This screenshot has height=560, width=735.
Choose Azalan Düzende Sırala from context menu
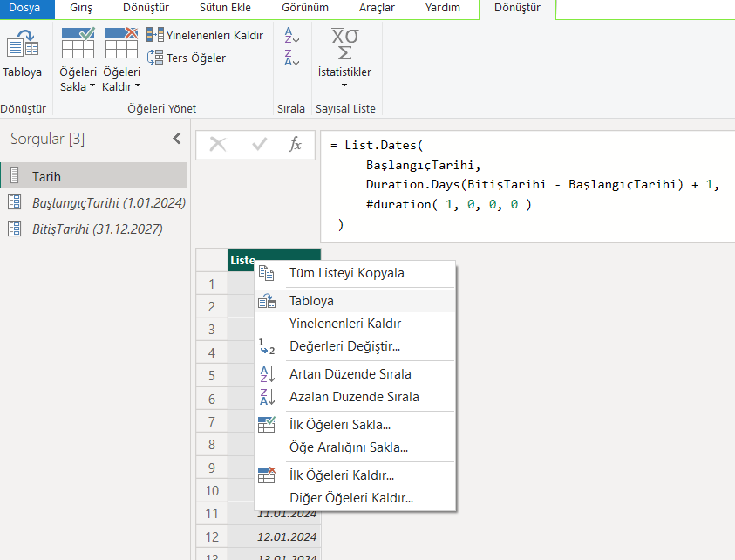tap(355, 397)
